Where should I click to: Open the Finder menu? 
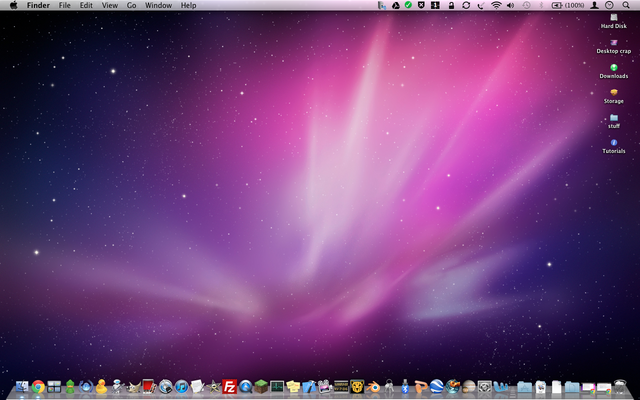pos(38,5)
